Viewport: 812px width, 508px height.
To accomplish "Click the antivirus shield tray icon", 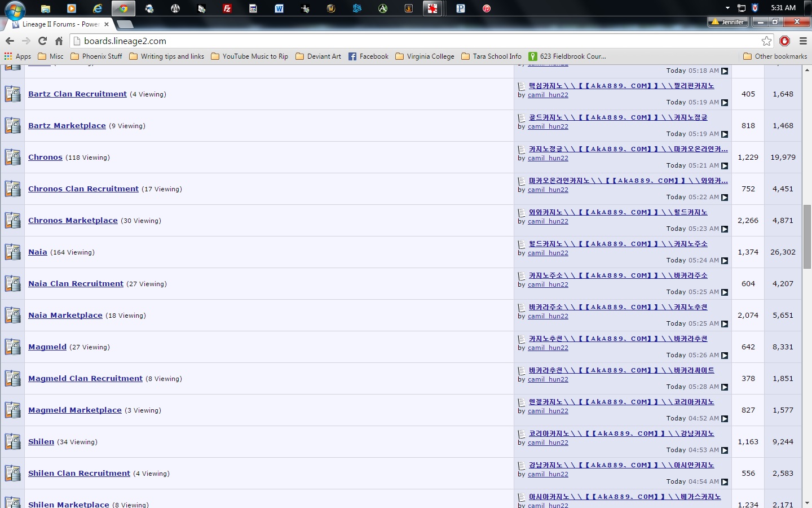I will coord(755,8).
